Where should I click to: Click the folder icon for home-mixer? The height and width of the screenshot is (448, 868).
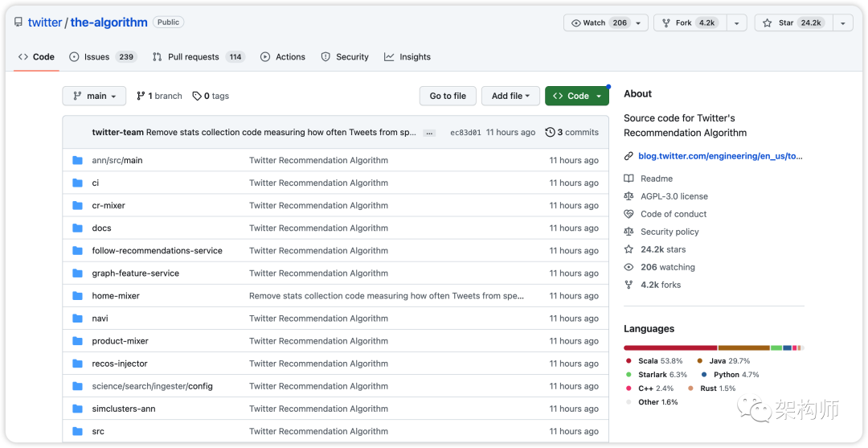pos(77,296)
